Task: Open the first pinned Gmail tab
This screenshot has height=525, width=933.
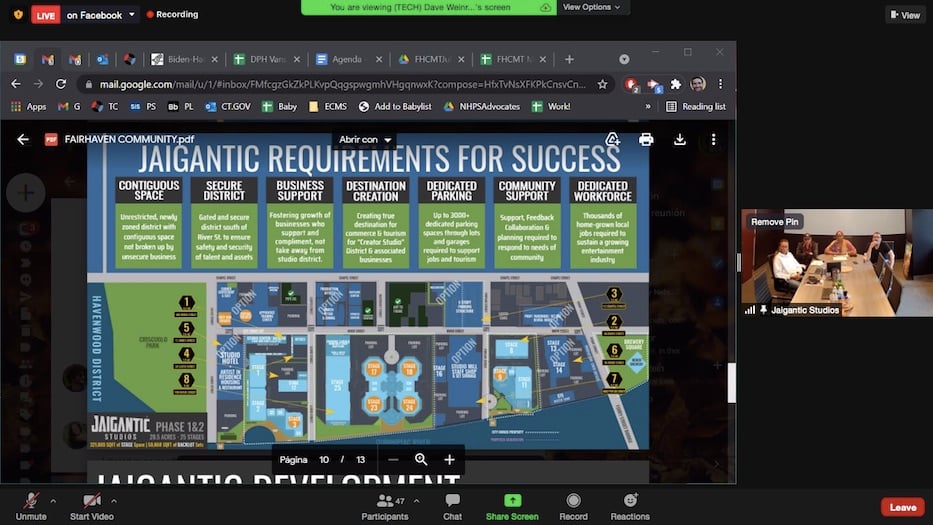Action: (x=48, y=59)
